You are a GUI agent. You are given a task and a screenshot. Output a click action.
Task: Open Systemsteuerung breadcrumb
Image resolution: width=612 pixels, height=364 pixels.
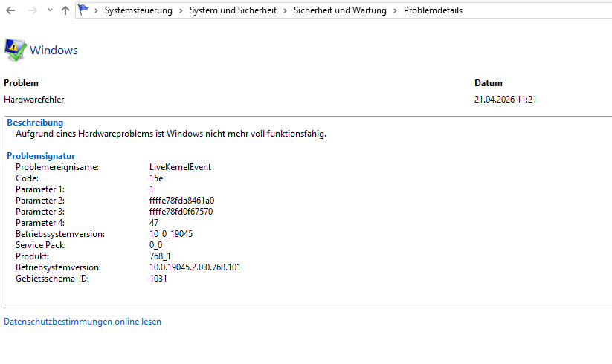click(138, 10)
